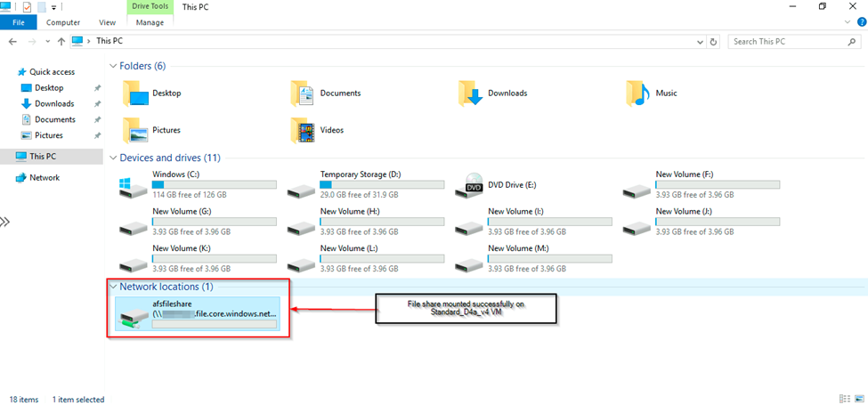
Task: Open Documents in Quick access sidebar
Action: pos(55,119)
